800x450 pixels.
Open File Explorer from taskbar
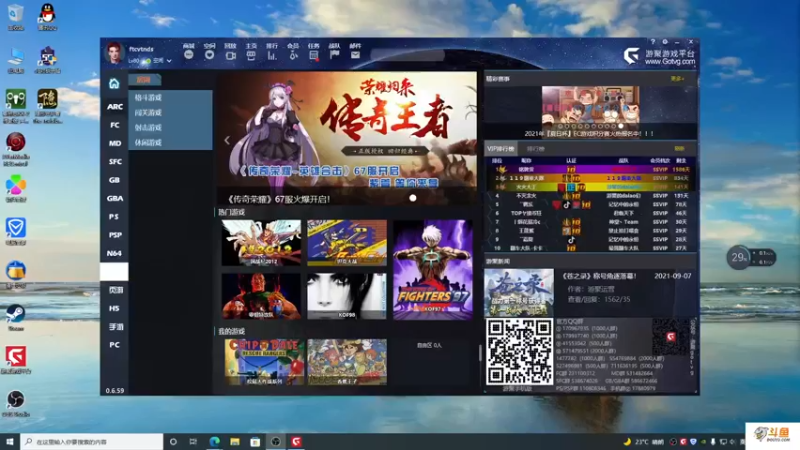point(235,441)
